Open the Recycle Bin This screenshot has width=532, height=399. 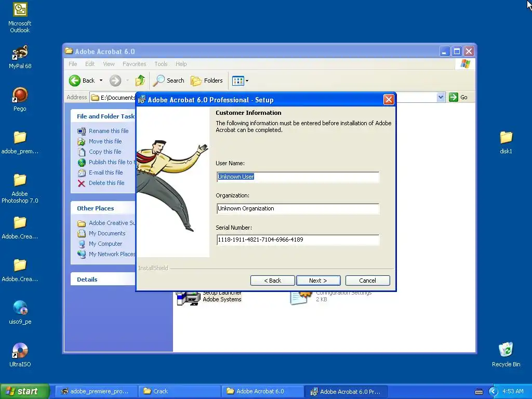(506, 354)
